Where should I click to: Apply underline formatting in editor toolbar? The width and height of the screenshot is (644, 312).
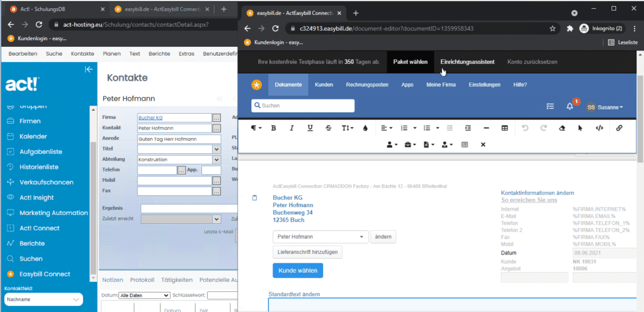click(310, 128)
